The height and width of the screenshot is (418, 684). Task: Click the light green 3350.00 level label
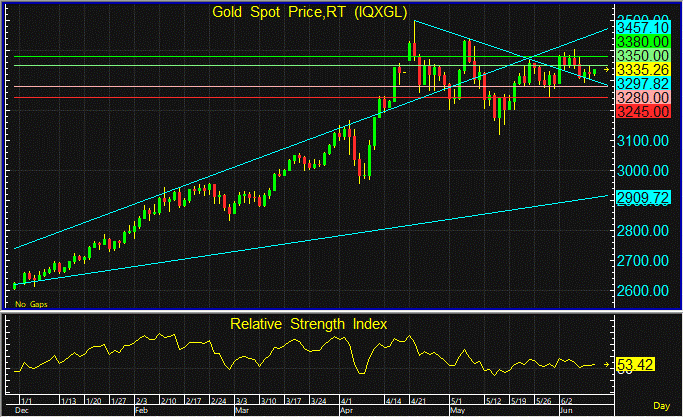pos(639,56)
